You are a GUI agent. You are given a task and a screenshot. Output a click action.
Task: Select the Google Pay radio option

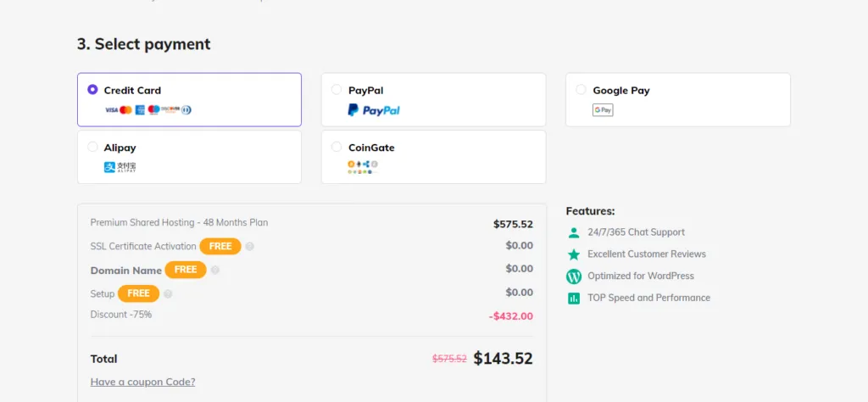(581, 89)
